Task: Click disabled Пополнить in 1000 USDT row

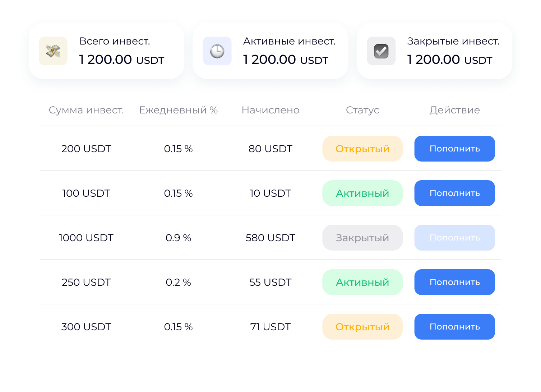Action: click(x=454, y=238)
